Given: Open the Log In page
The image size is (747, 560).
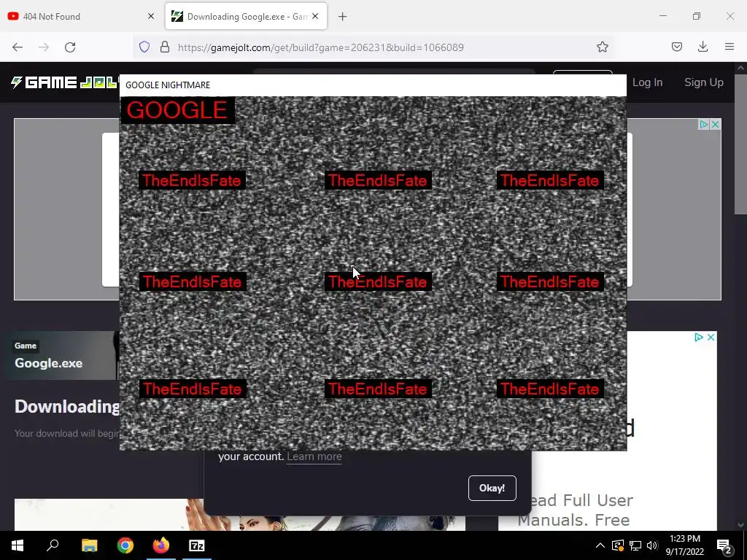Looking at the screenshot, I should 647,82.
